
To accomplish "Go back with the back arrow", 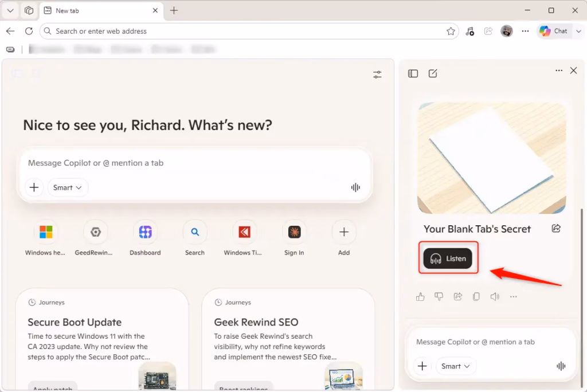I will click(10, 31).
